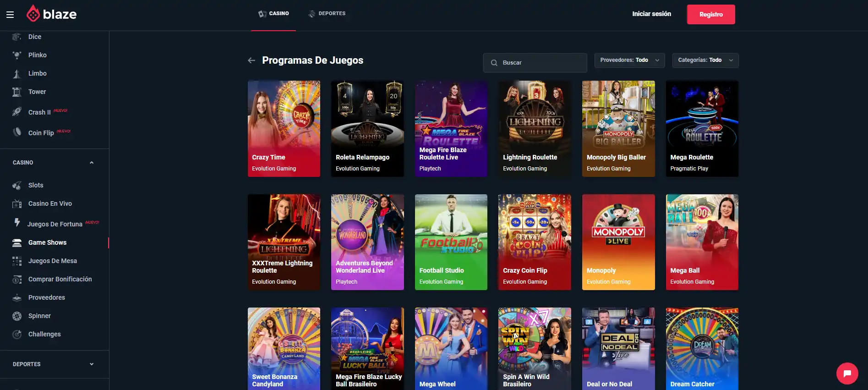Open Monopoly Big Baller game
Screen dimensions: 868x390
pos(618,129)
